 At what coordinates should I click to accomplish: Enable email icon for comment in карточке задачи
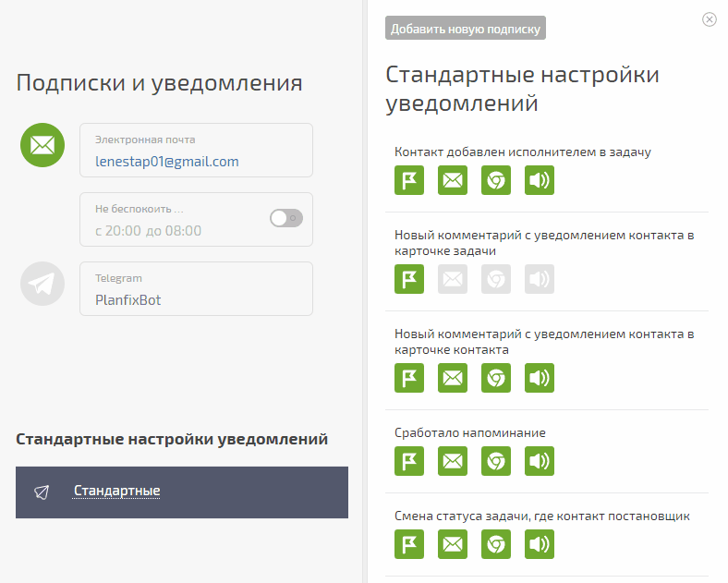(453, 279)
